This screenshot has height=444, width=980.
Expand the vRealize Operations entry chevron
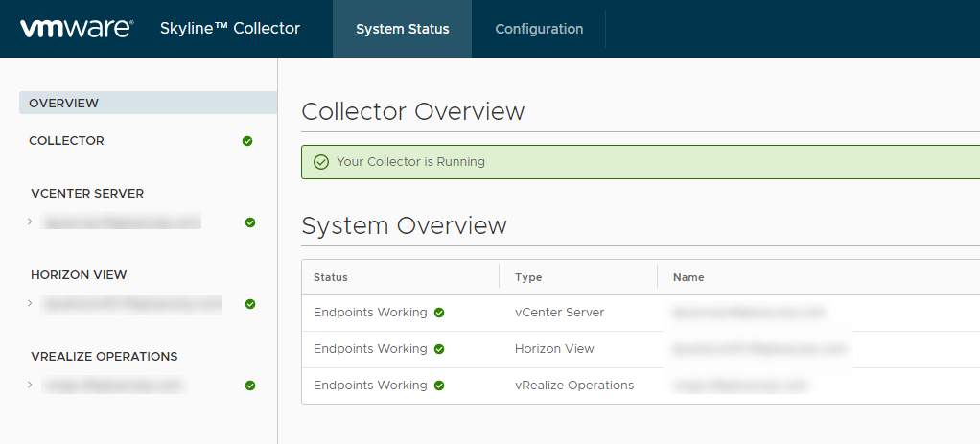(x=30, y=384)
